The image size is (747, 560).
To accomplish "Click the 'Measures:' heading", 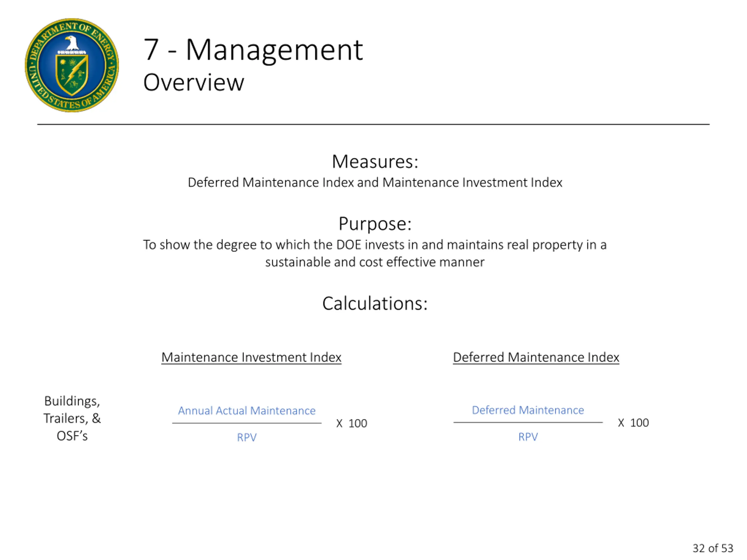I will (375, 161).
